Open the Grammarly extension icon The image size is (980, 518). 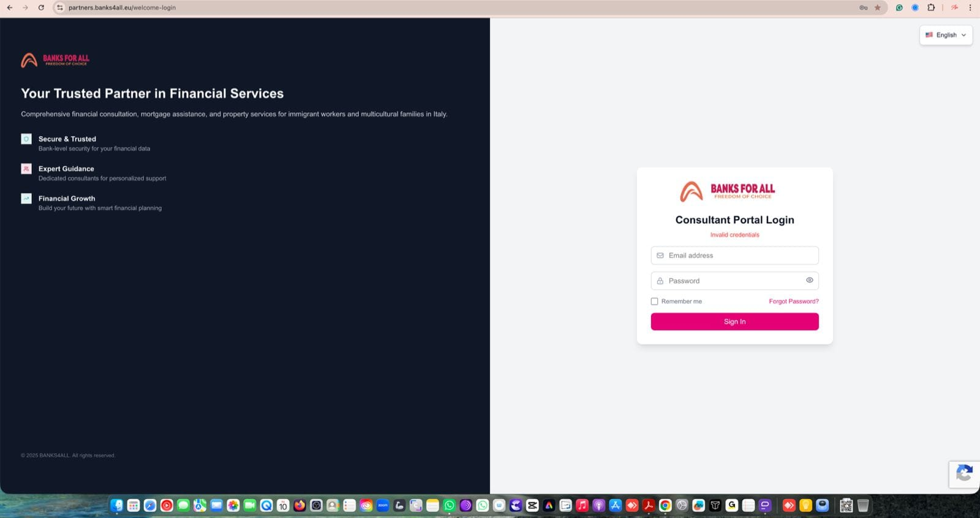(x=899, y=7)
